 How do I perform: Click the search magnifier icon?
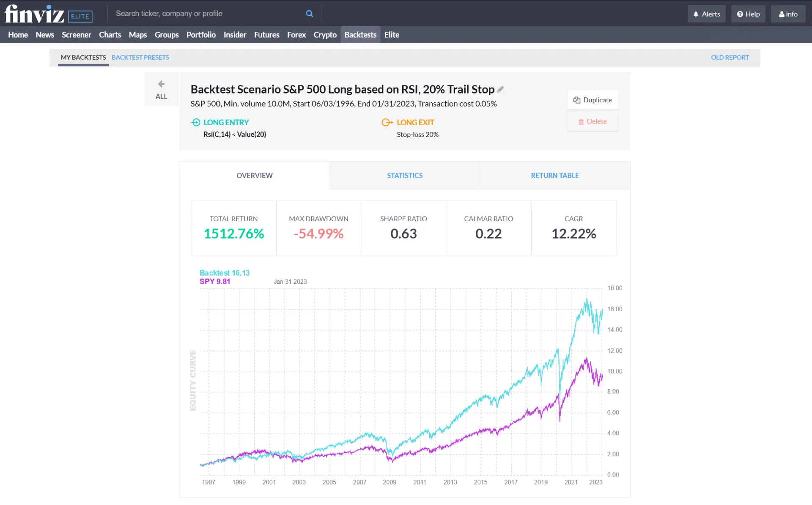(310, 14)
